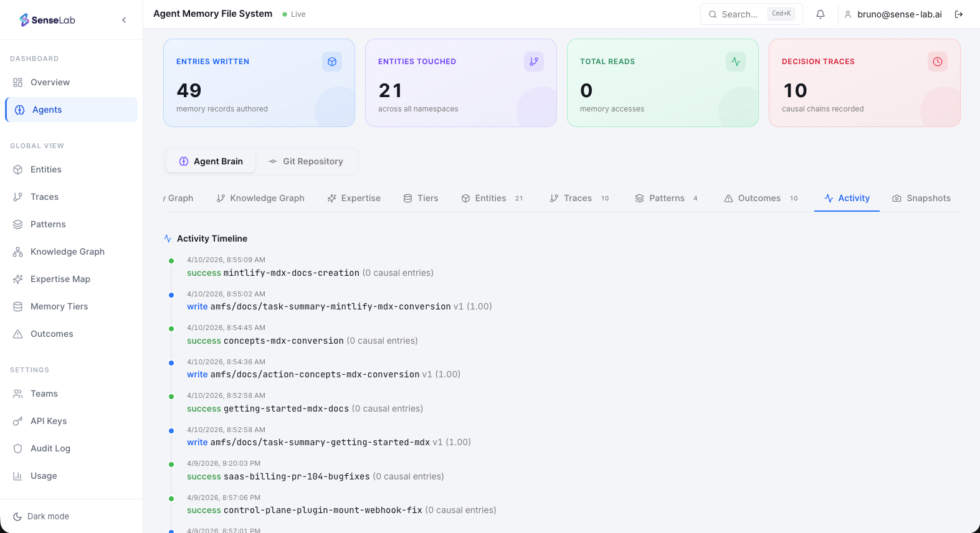
Task: Switch to the Knowledge Graph tab
Action: (260, 198)
